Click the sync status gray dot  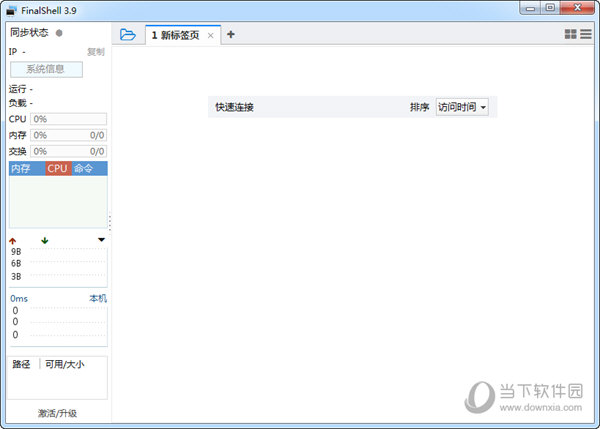pyautogui.click(x=59, y=33)
